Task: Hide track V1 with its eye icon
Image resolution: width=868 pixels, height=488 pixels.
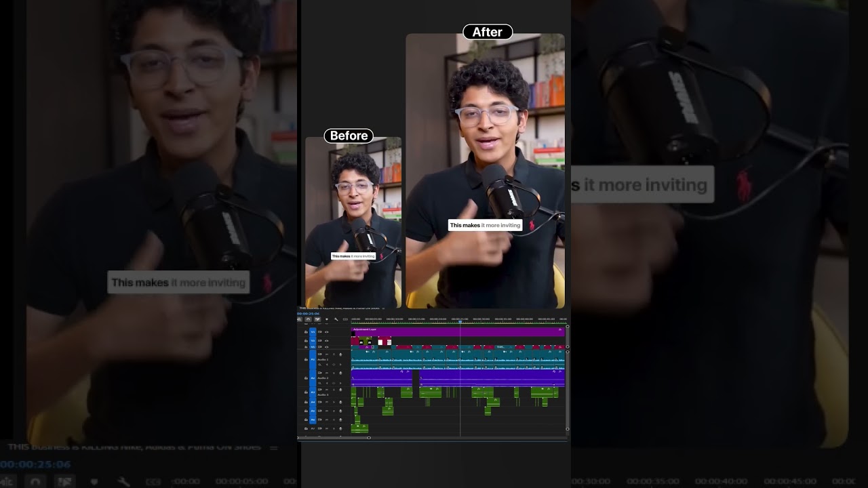Action: 327,347
